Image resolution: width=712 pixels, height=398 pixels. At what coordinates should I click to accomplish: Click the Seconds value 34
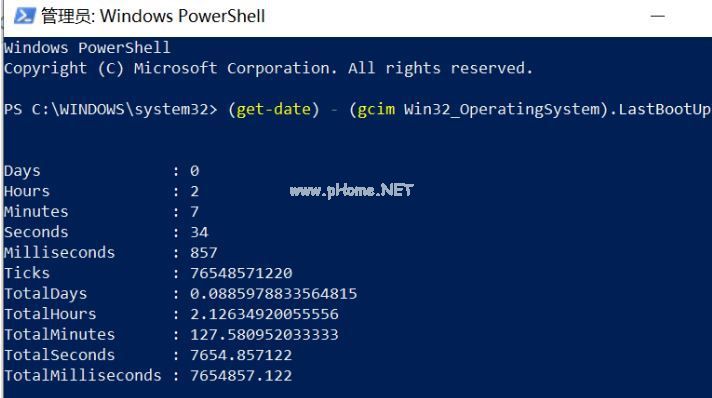pyautogui.click(x=199, y=232)
